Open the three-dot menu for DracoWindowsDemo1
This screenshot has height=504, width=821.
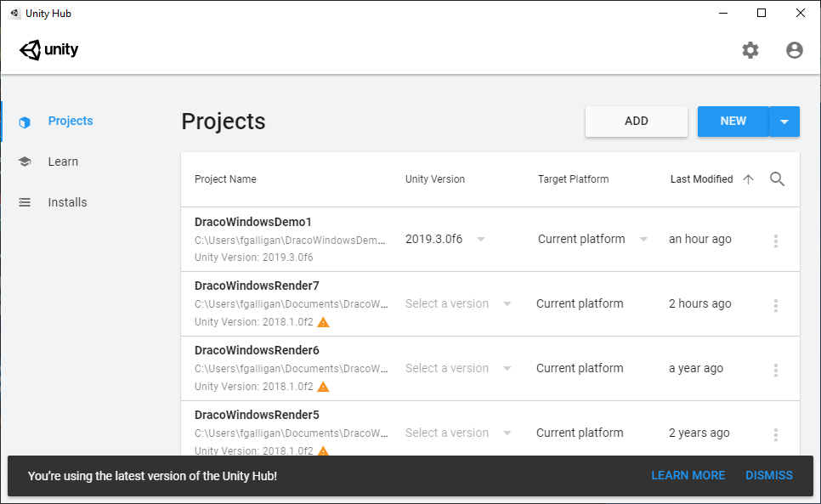point(775,241)
